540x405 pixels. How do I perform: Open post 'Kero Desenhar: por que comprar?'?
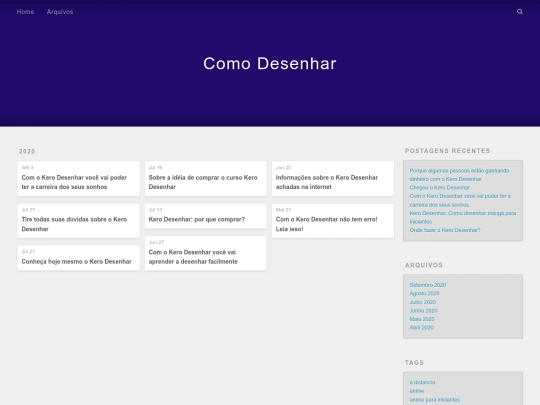pyautogui.click(x=206, y=216)
